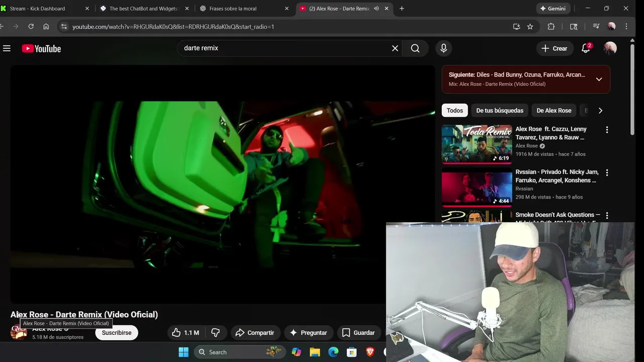This screenshot has height=362, width=644.
Task: Like the video with thumbs up
Action: (x=186, y=333)
